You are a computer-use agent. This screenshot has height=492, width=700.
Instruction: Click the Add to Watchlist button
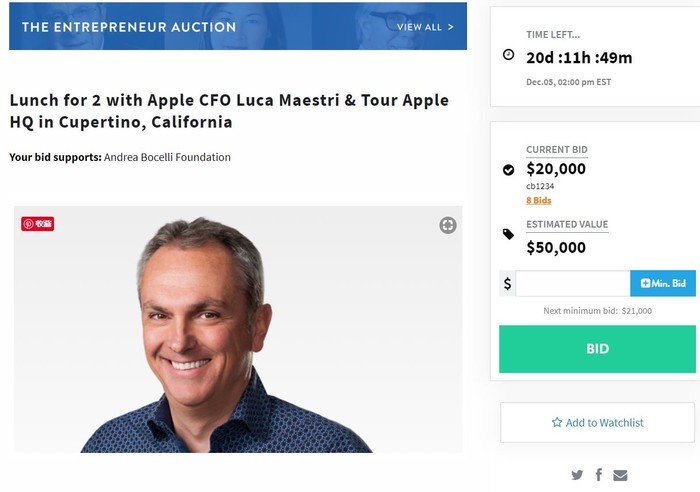[x=597, y=422]
